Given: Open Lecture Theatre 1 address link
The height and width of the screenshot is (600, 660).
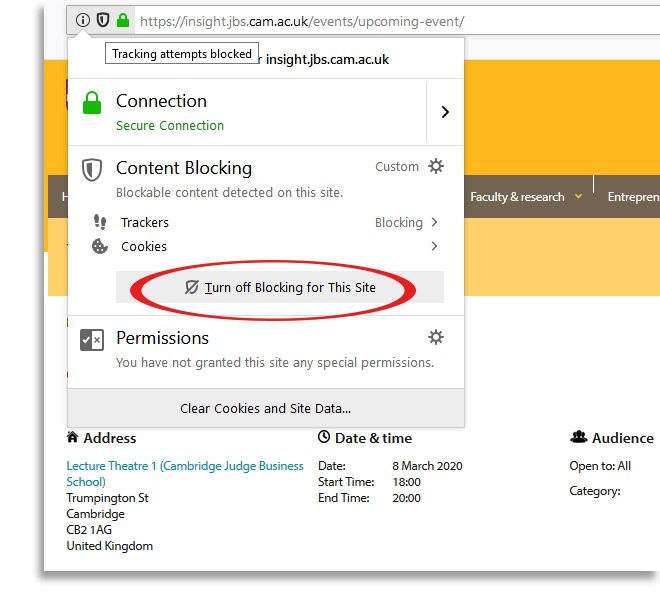Looking at the screenshot, I should pyautogui.click(x=185, y=474).
